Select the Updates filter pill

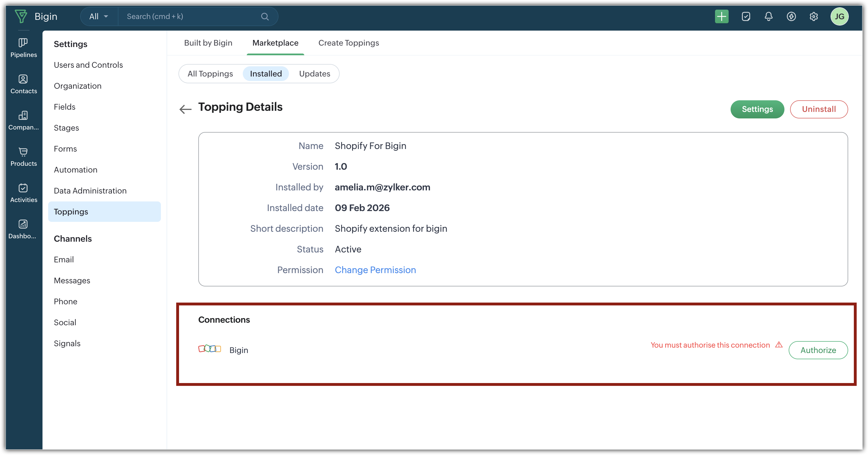[x=314, y=74]
